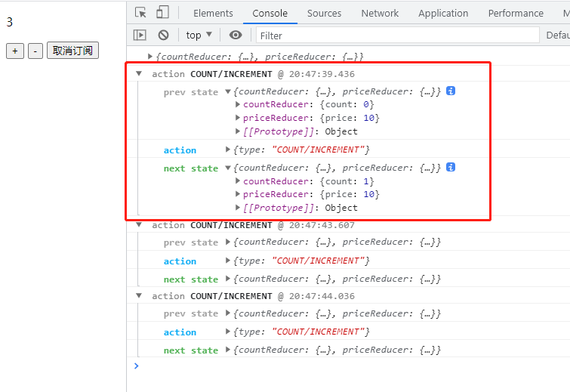
Task: Expand the action object at 20:47:44.036
Action: pos(227,331)
